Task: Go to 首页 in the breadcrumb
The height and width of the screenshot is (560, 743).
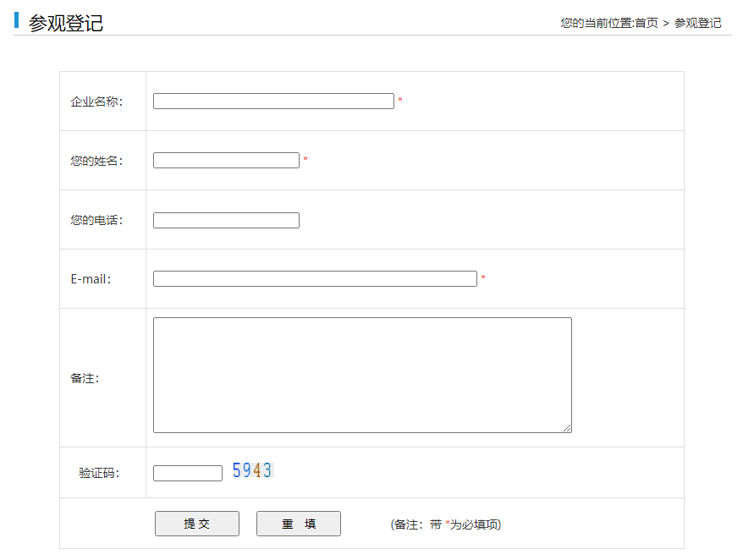Action: point(647,23)
